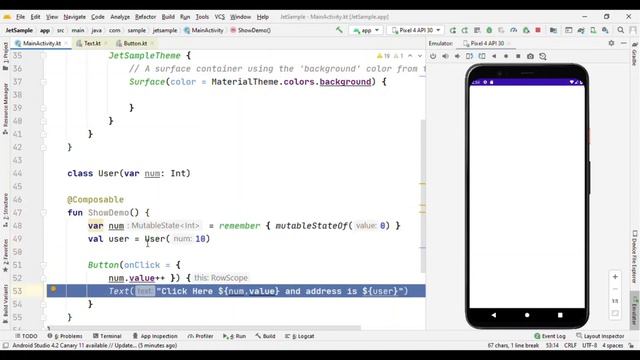Take an emulator screenshot with camera icon
This screenshot has width=640, height=360.
[530, 56]
